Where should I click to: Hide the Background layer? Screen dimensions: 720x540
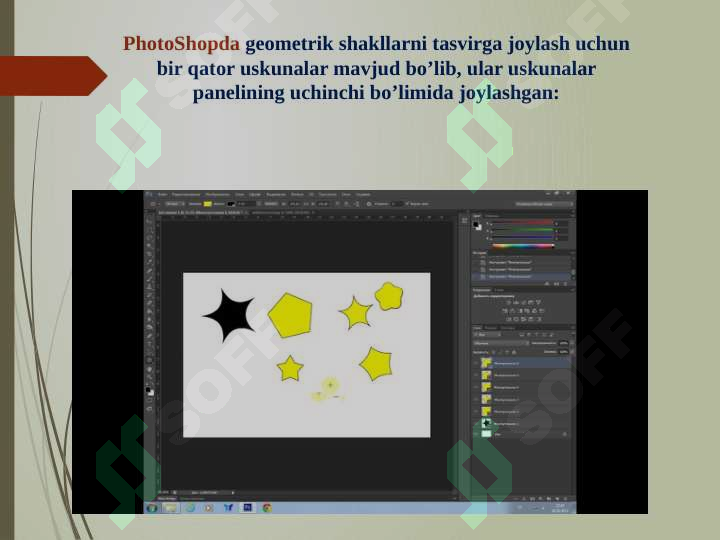point(476,434)
